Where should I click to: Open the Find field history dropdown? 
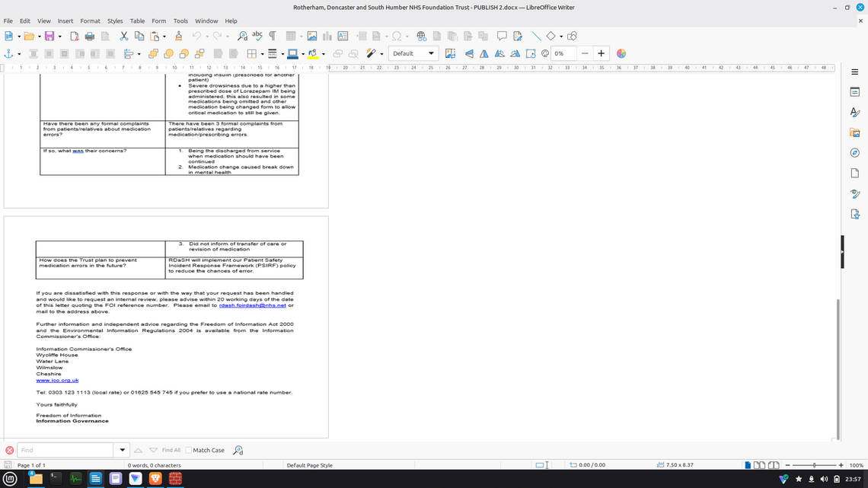(122, 450)
